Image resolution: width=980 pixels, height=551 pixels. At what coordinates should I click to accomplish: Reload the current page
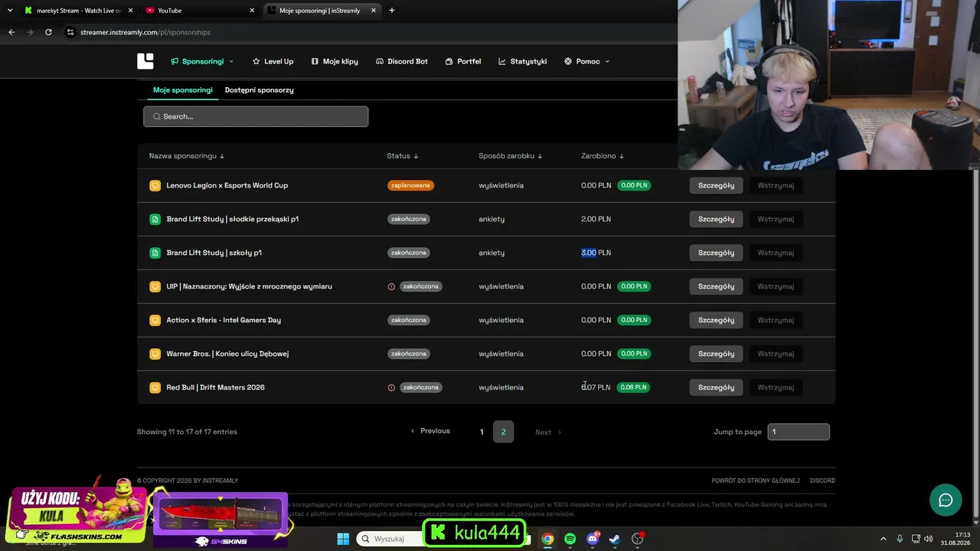click(48, 32)
